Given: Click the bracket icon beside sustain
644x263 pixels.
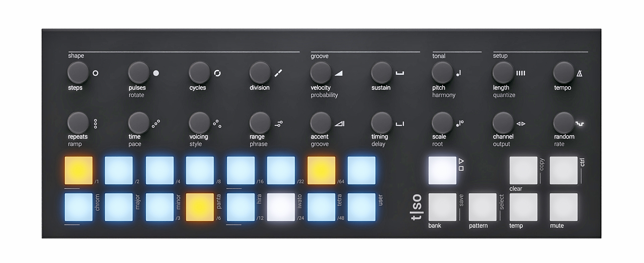Looking at the screenshot, I should pyautogui.click(x=400, y=73).
